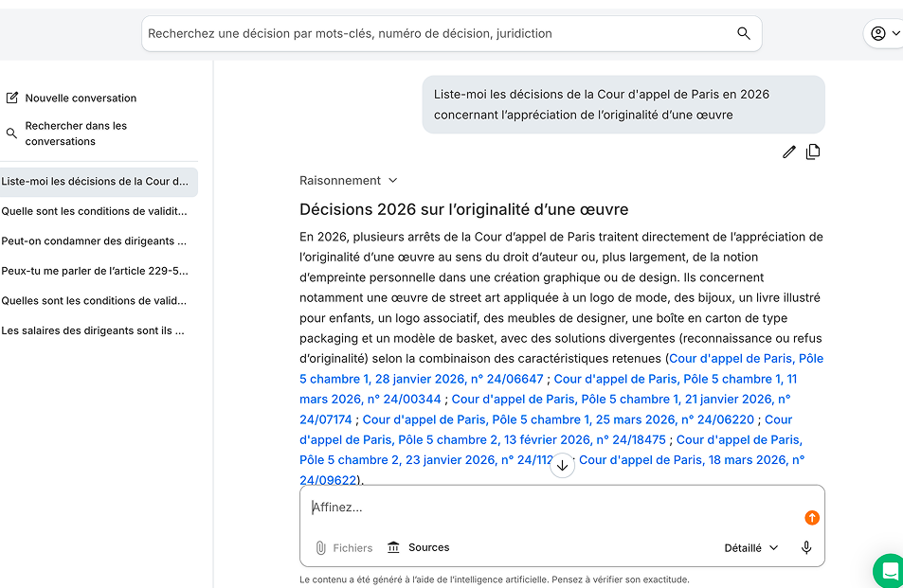
Task: Expand the Raisonnement section
Action: [x=349, y=181]
